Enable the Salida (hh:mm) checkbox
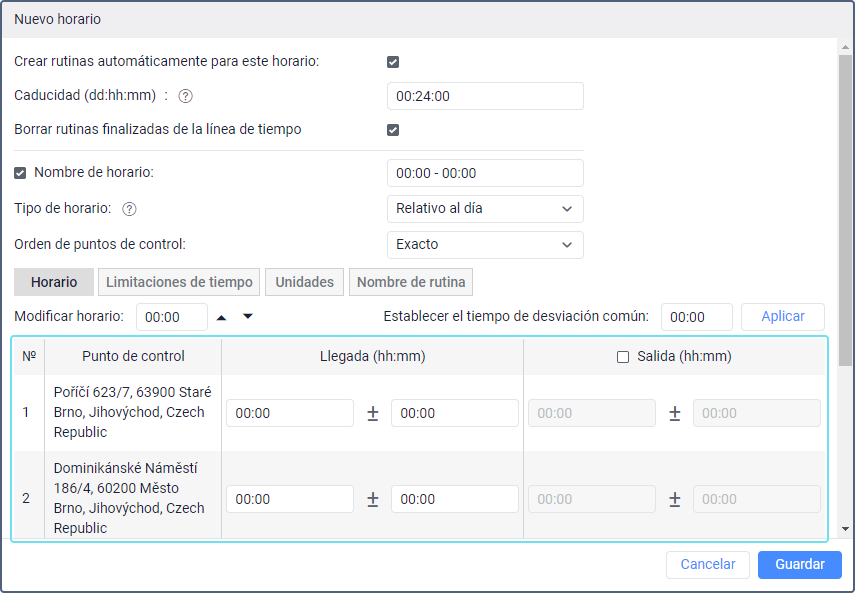The height and width of the screenshot is (593, 855). pyautogui.click(x=623, y=357)
